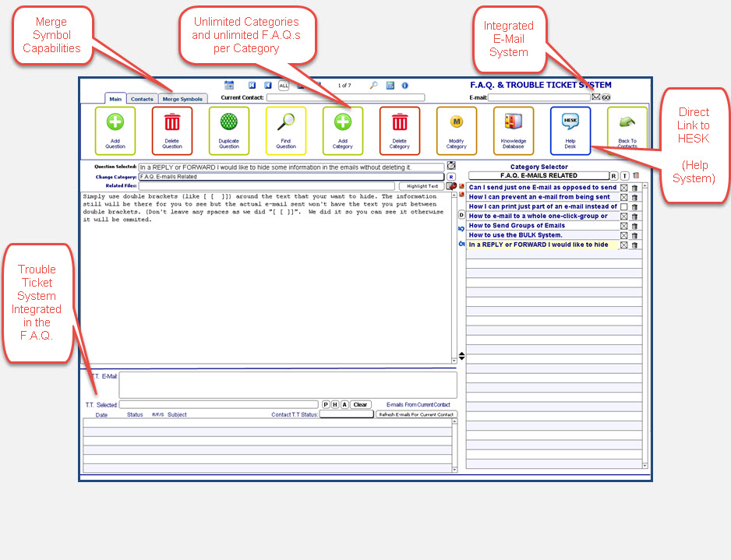Screen dimensions: 731x560
Task: Click the Add Question icon
Action: (x=115, y=125)
